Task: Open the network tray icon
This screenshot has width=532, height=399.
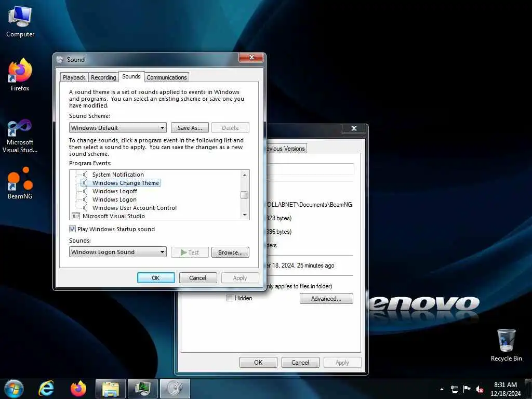Action: 454,389
